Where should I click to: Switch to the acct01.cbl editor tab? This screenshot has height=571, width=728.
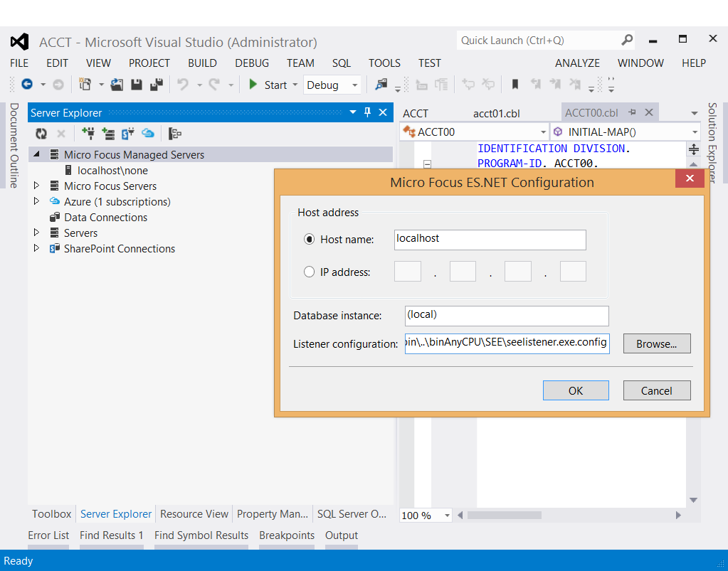[x=497, y=113]
